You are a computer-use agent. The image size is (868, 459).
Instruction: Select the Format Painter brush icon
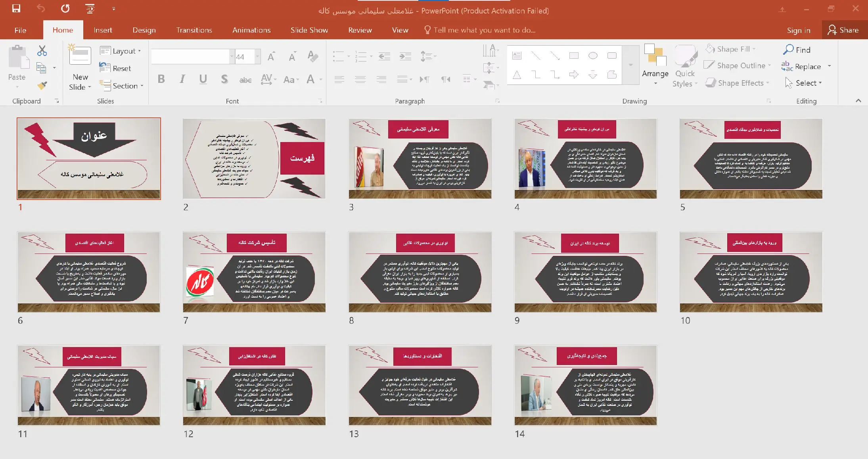42,85
